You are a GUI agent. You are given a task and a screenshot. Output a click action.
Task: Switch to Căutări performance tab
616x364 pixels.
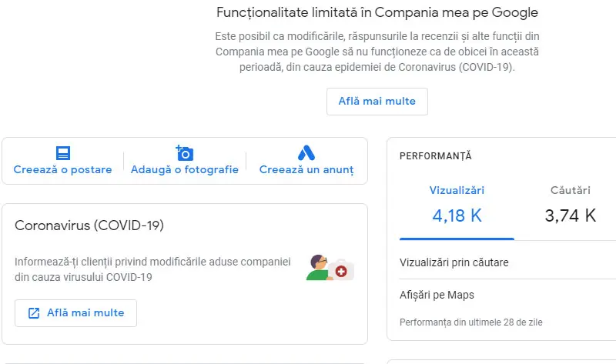tap(571, 190)
